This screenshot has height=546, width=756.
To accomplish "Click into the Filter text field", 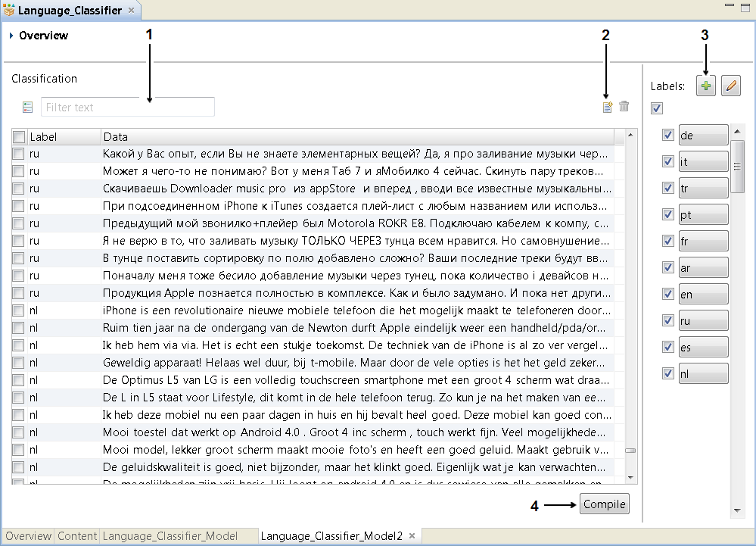I will (128, 107).
